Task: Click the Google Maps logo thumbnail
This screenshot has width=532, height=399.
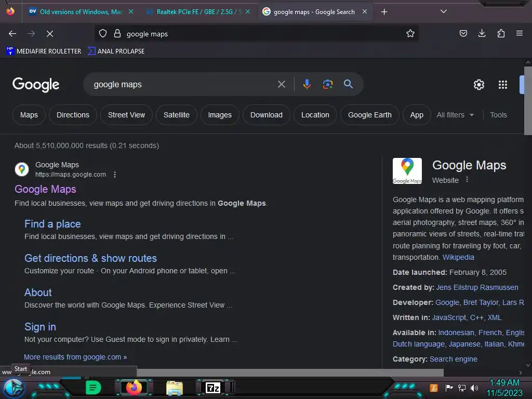Action: [407, 171]
